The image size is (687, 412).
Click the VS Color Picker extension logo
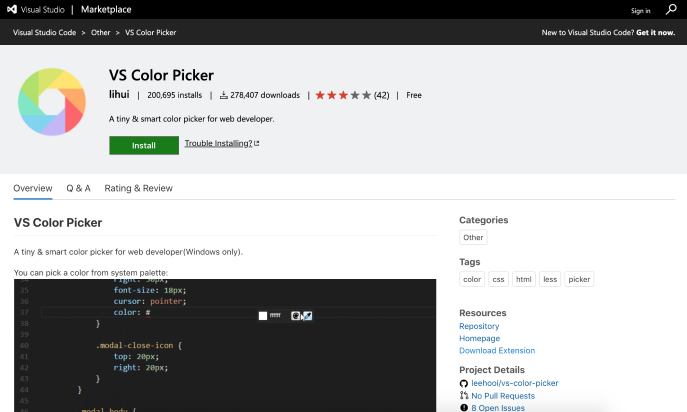[52, 102]
